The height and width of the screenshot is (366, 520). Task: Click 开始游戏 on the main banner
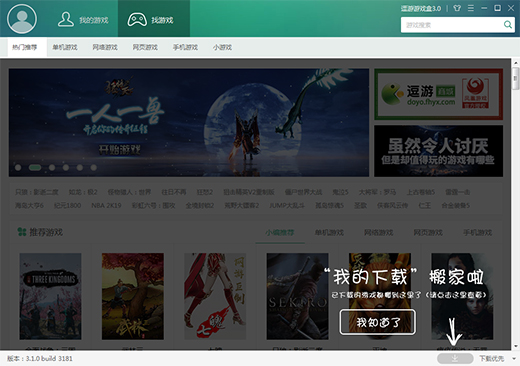click(119, 150)
